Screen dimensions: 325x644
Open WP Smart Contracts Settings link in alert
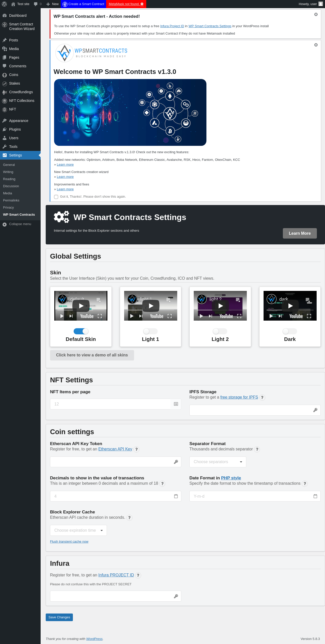[210, 26]
